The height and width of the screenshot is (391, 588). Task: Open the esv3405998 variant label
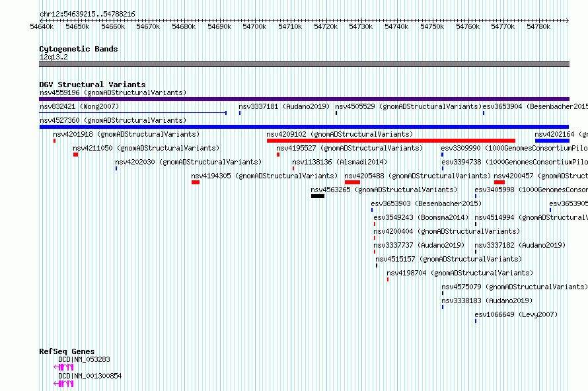tap(531, 190)
